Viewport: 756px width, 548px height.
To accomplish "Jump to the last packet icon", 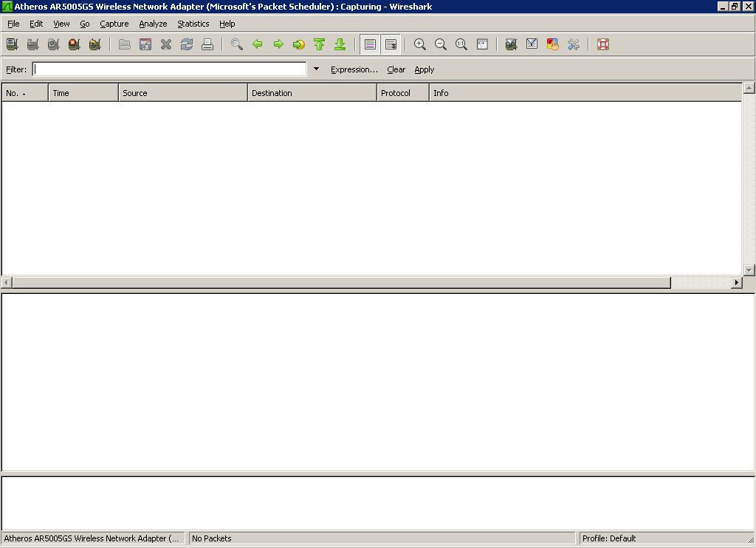I will click(340, 44).
